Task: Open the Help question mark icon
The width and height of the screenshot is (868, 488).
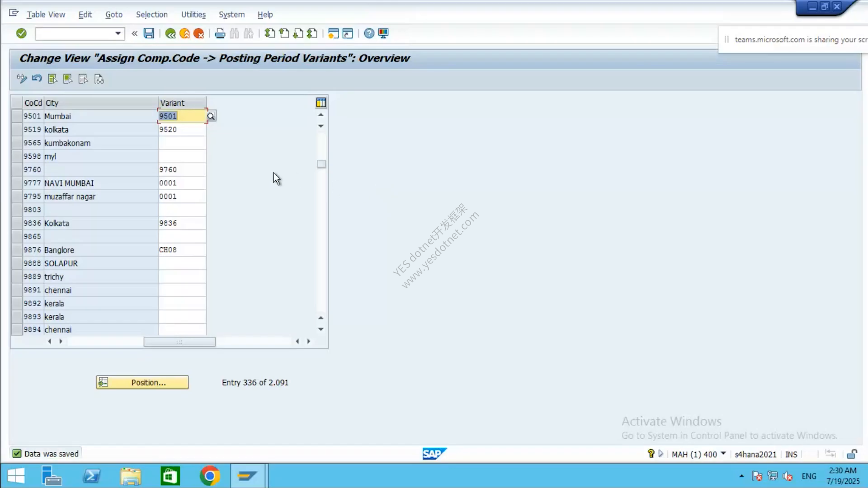Action: click(x=369, y=33)
